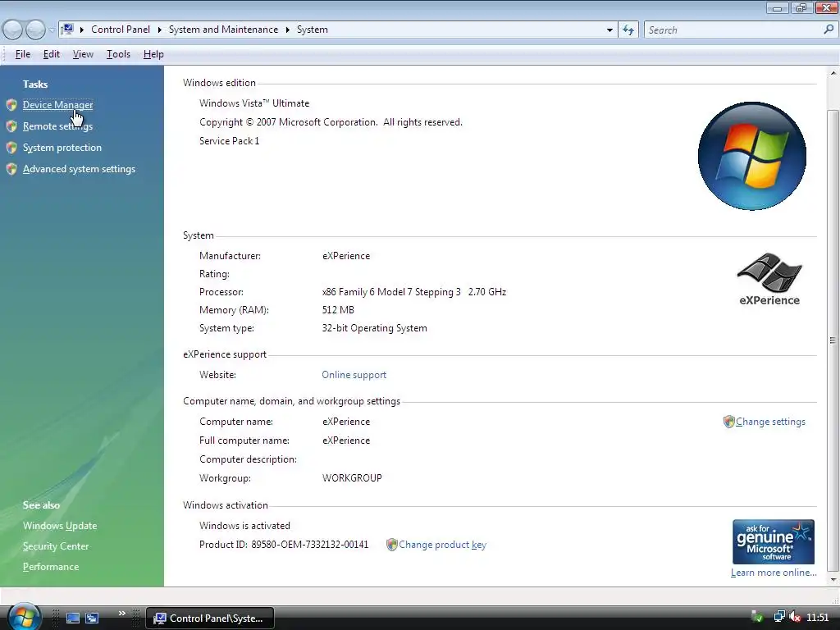Open Remote settings task
The image size is (840, 630).
[x=58, y=126]
